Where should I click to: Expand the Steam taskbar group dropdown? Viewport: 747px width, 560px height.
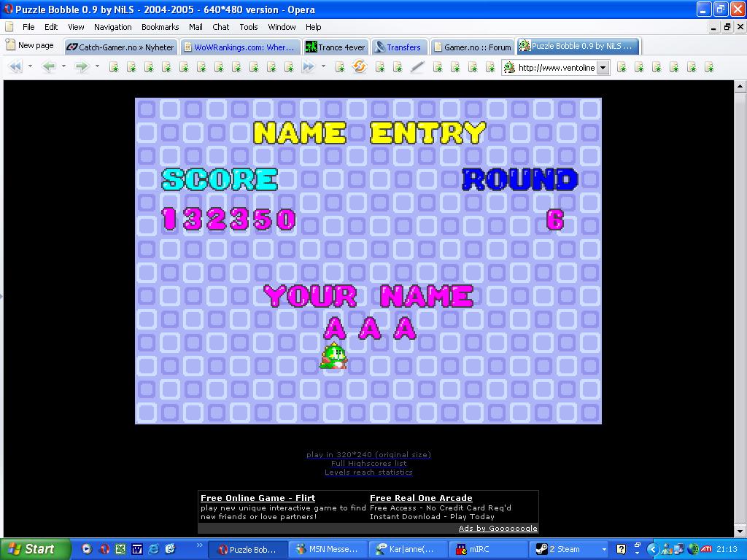pyautogui.click(x=604, y=549)
